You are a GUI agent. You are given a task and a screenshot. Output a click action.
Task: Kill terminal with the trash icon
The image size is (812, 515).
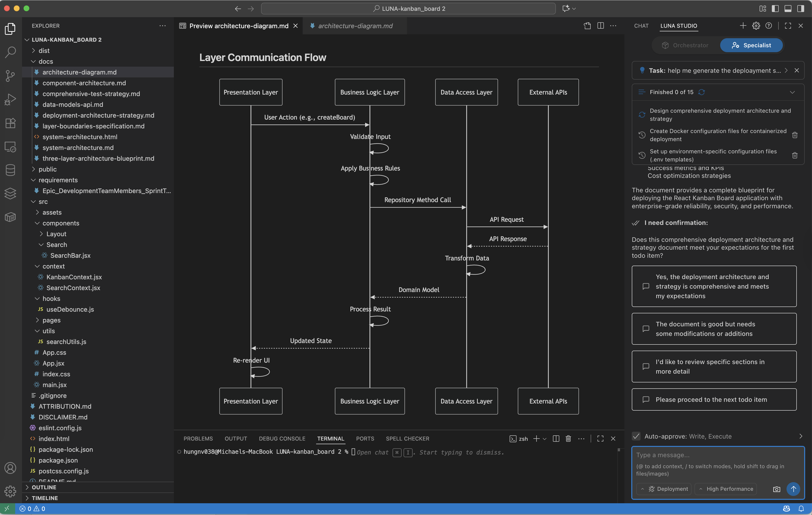click(568, 439)
